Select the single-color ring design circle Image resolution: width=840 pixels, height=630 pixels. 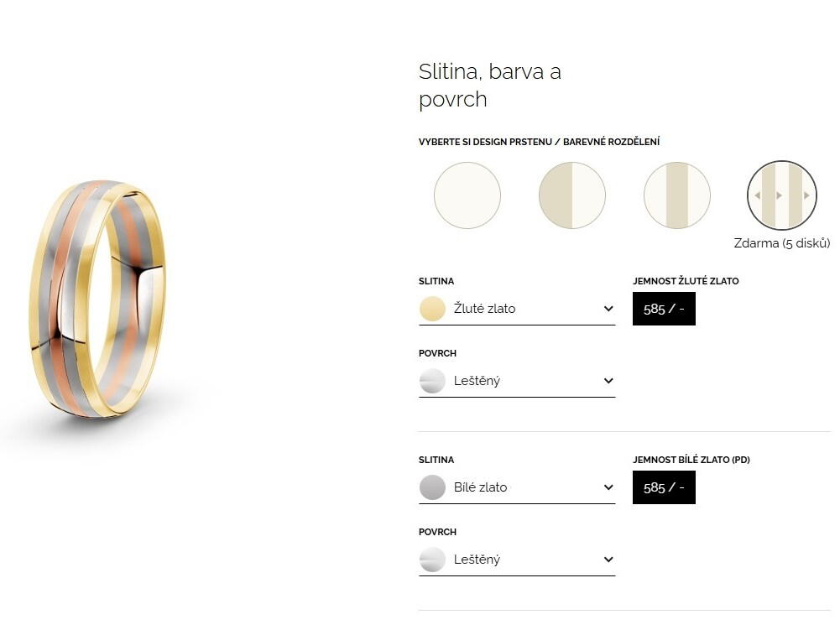467,195
